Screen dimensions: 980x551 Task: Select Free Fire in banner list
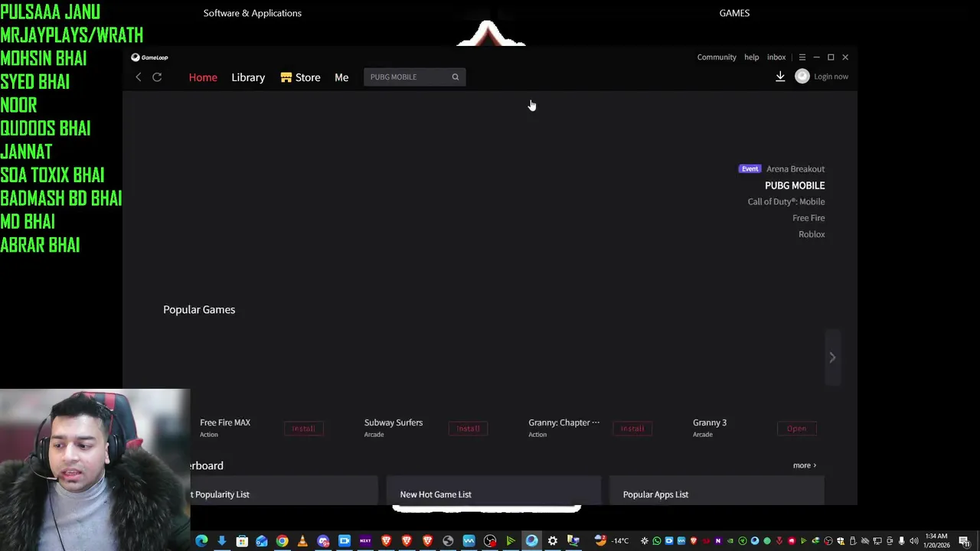pos(808,218)
